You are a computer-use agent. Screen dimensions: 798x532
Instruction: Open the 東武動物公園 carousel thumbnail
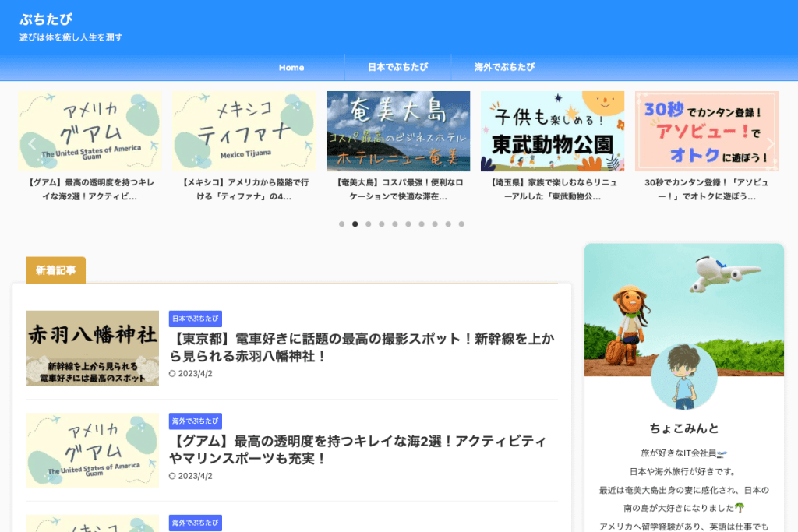point(553,131)
